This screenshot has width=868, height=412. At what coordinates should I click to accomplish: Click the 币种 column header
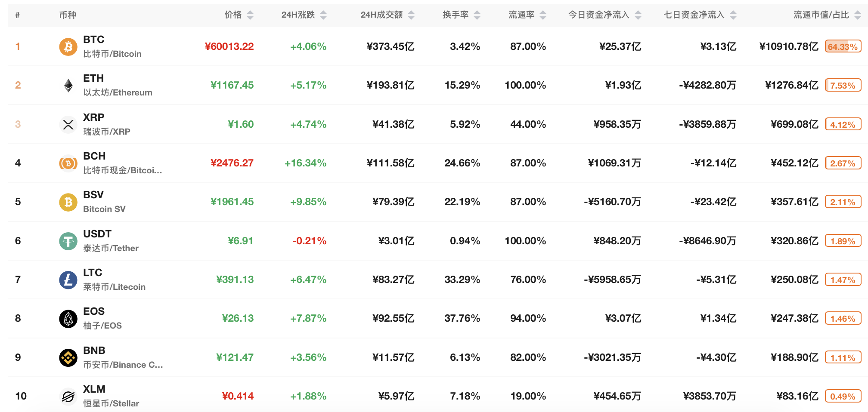coord(68,15)
